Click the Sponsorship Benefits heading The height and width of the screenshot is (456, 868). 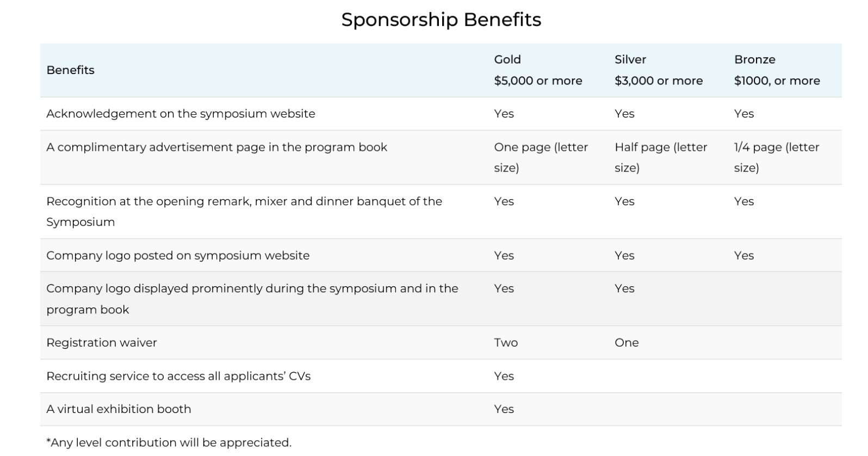(x=441, y=20)
